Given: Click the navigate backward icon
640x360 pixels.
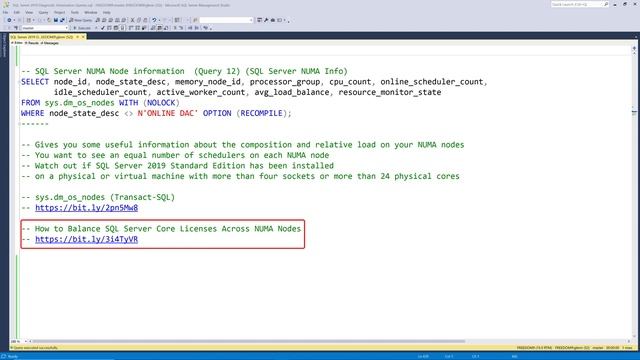Looking at the screenshot, I should [x=9, y=20].
